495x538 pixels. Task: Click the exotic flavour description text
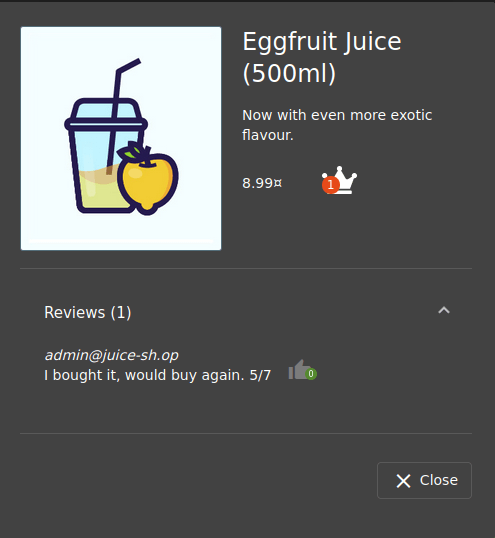pos(337,125)
